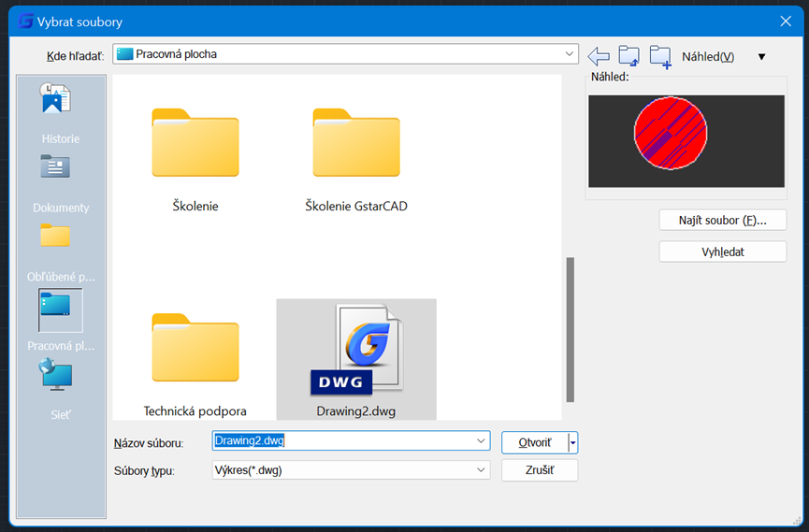Click the Vyhledat button

(722, 252)
